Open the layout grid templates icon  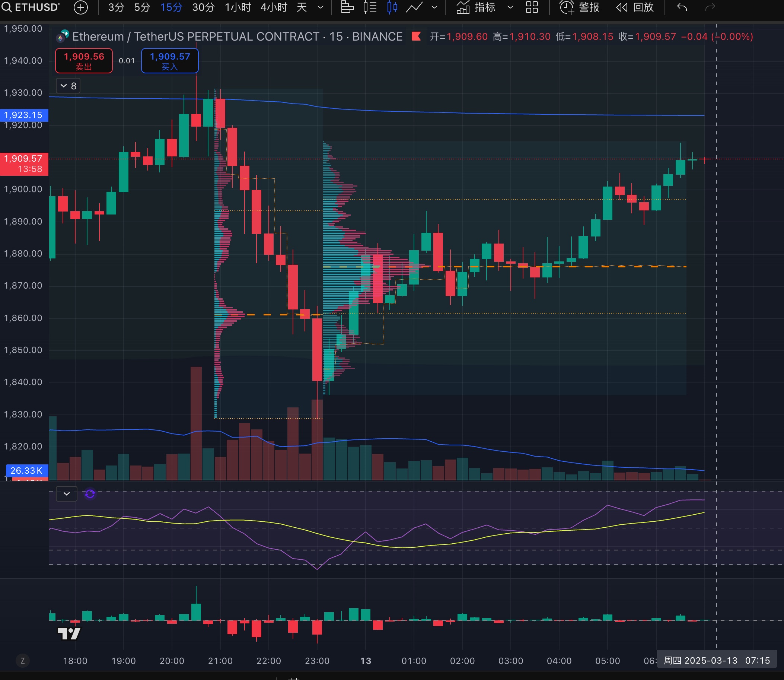(532, 7)
